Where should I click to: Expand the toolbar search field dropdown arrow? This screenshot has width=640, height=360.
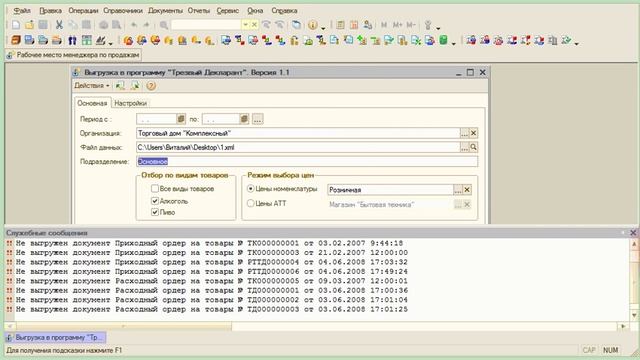click(245, 25)
